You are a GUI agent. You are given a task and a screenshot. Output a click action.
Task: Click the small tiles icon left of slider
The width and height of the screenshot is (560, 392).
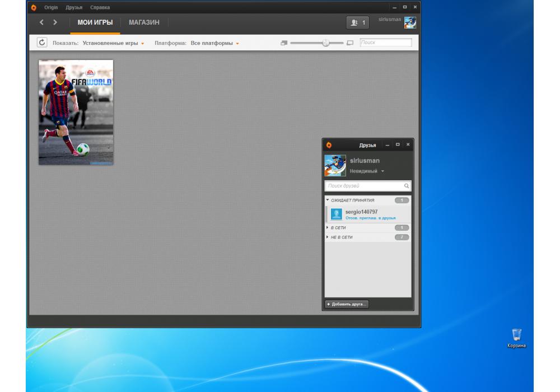[x=284, y=43]
